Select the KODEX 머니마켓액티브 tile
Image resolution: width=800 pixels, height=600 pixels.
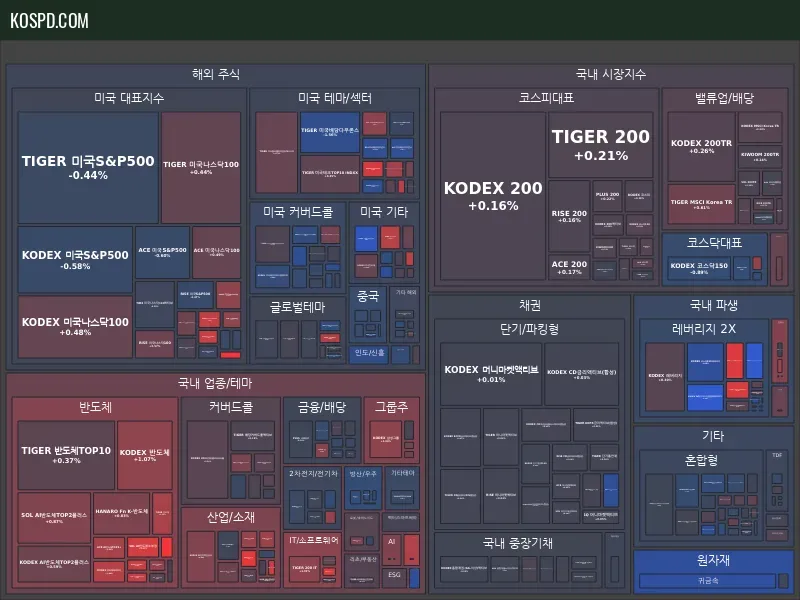coord(491,373)
